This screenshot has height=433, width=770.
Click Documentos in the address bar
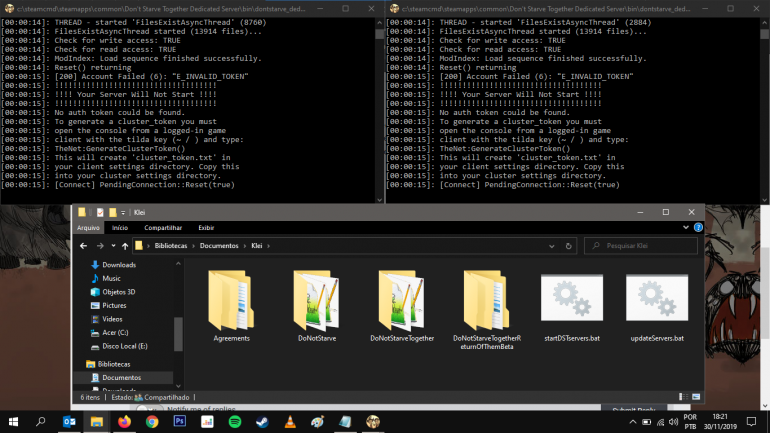219,246
